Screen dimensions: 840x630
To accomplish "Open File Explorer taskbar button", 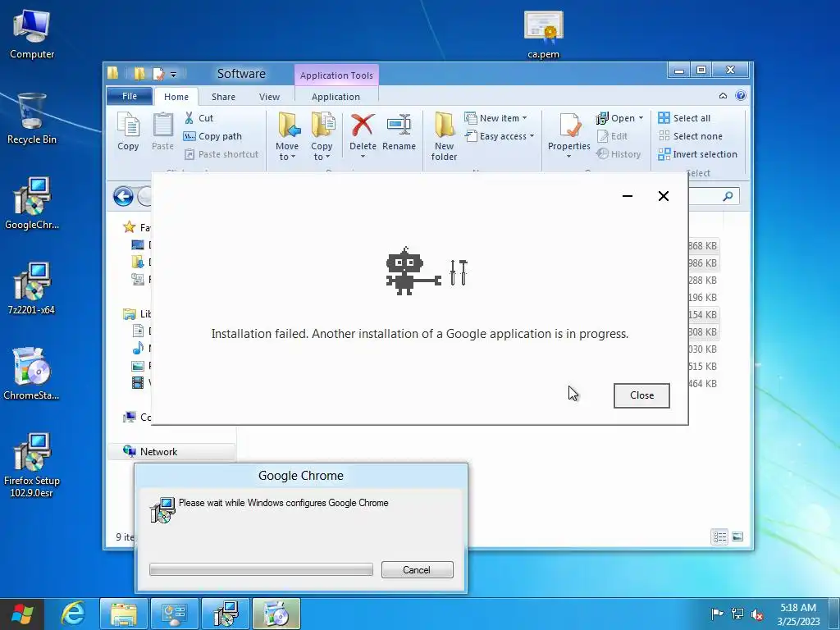I will coord(123,614).
